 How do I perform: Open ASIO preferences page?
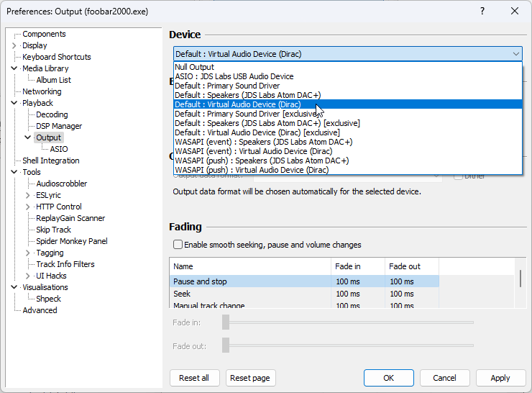tap(59, 149)
